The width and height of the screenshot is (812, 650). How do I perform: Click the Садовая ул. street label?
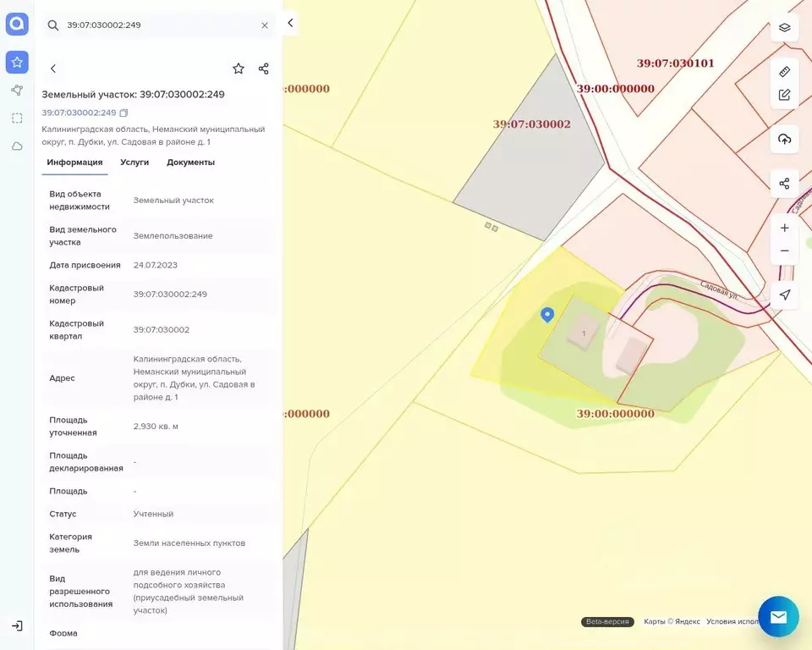point(719,289)
